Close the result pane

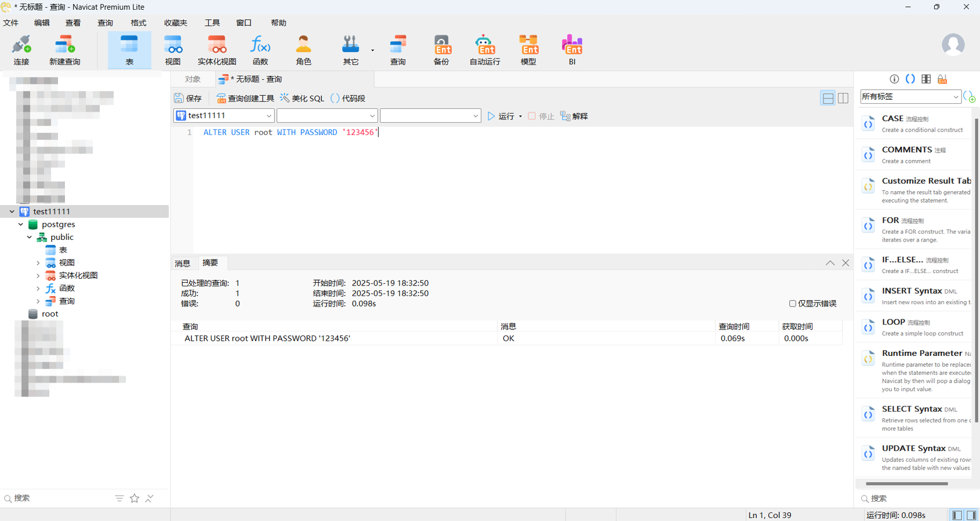pos(845,263)
